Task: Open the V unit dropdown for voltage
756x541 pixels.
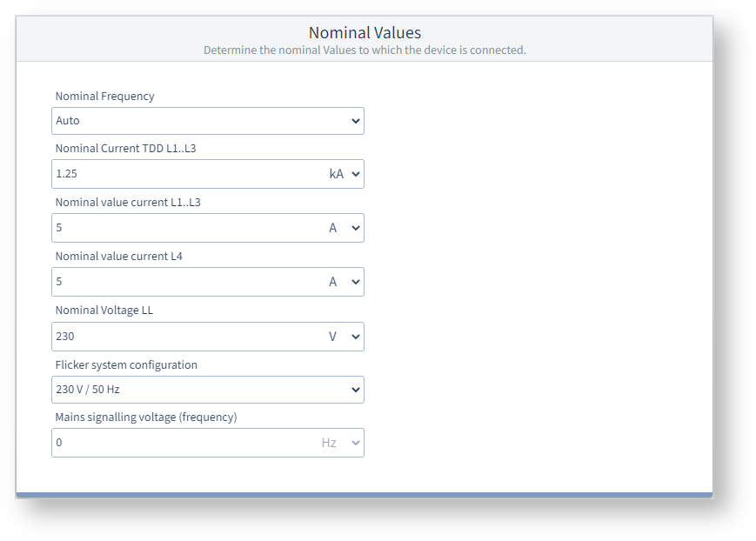Action: (x=345, y=336)
